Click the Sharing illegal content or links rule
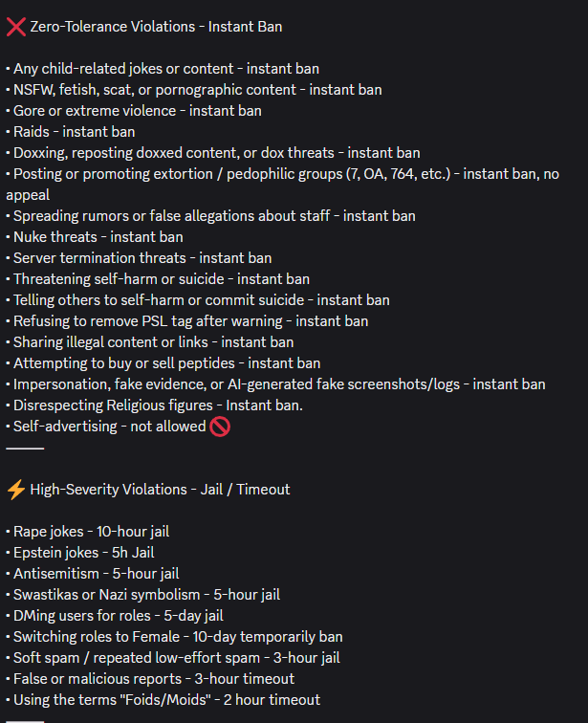The width and height of the screenshot is (588, 723). coord(153,342)
